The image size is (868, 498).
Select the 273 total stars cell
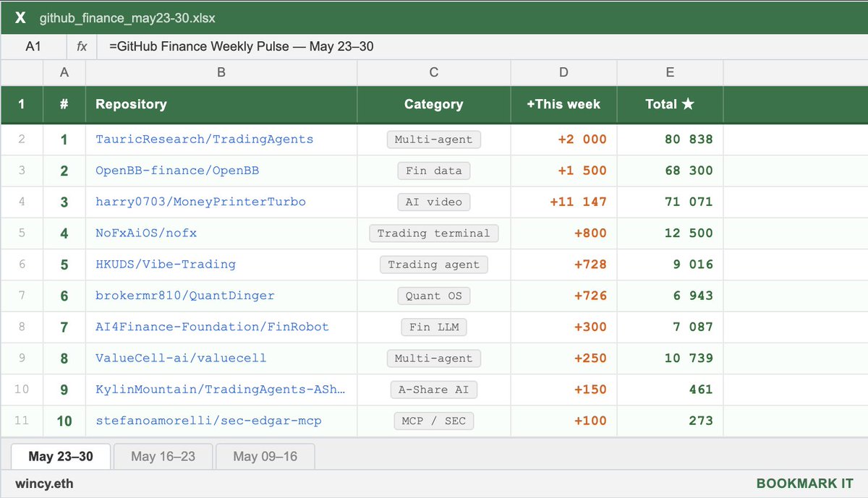tap(670, 420)
